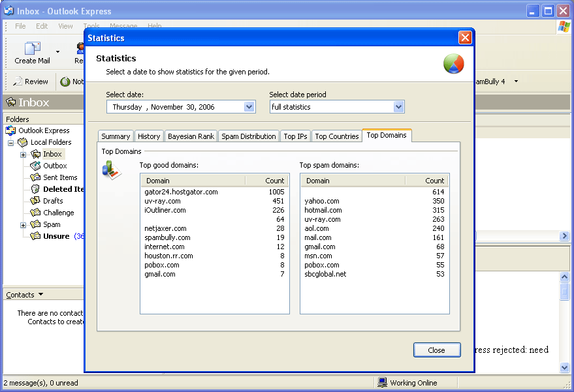This screenshot has height=392, width=574.
Task: Click the Sent Items folder icon
Action: point(35,177)
